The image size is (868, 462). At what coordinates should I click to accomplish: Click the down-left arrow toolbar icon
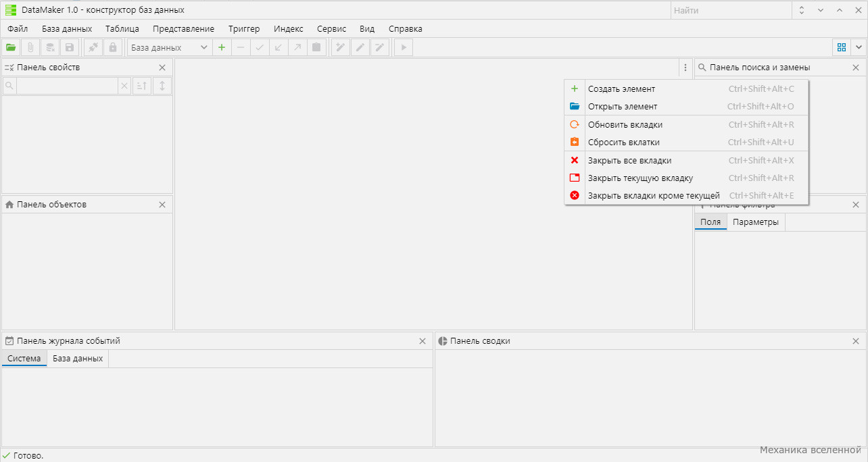pyautogui.click(x=279, y=47)
